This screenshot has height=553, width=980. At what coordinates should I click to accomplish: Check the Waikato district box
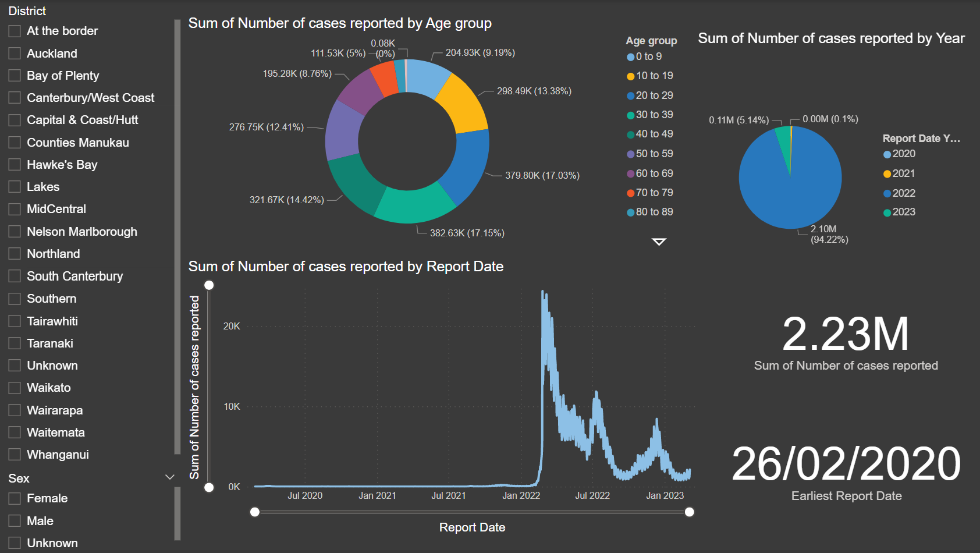15,388
